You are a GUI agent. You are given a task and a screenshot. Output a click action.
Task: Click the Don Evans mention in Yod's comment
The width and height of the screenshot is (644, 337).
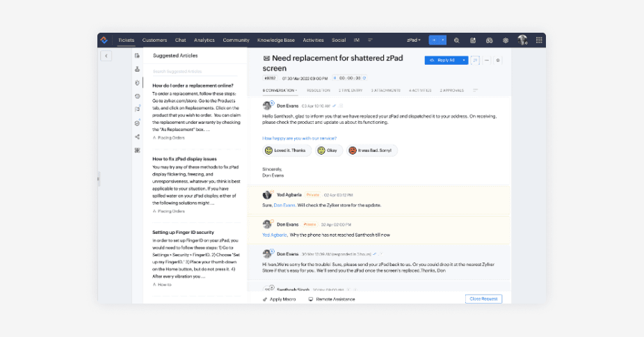[x=284, y=205]
